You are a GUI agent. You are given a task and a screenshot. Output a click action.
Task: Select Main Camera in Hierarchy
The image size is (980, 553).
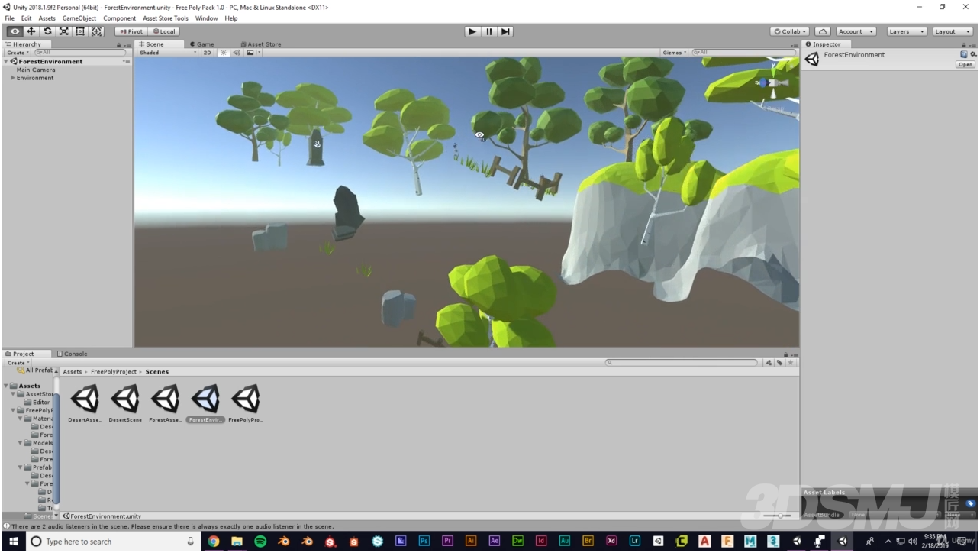click(x=36, y=70)
